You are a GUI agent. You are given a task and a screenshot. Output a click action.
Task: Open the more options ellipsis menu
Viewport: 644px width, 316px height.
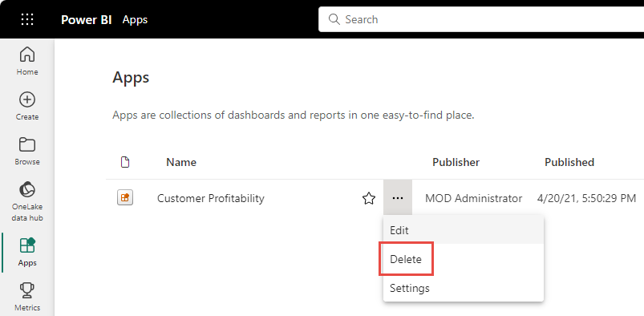click(398, 198)
